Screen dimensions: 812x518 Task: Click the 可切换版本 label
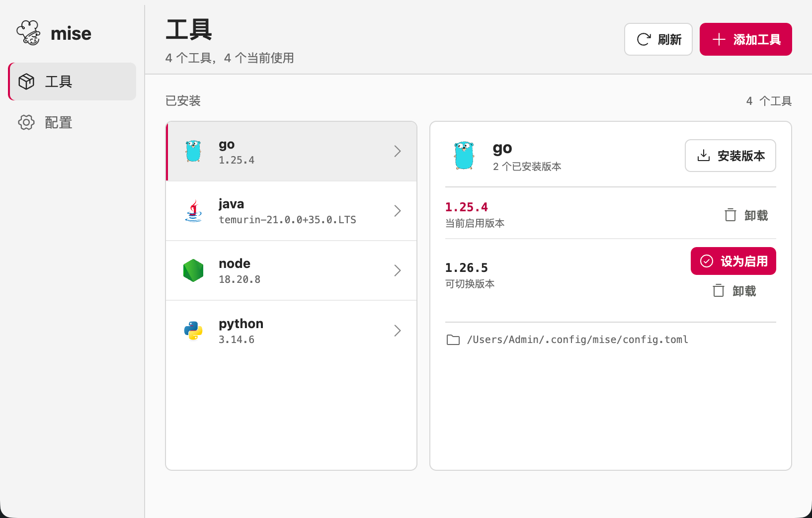[x=470, y=284]
